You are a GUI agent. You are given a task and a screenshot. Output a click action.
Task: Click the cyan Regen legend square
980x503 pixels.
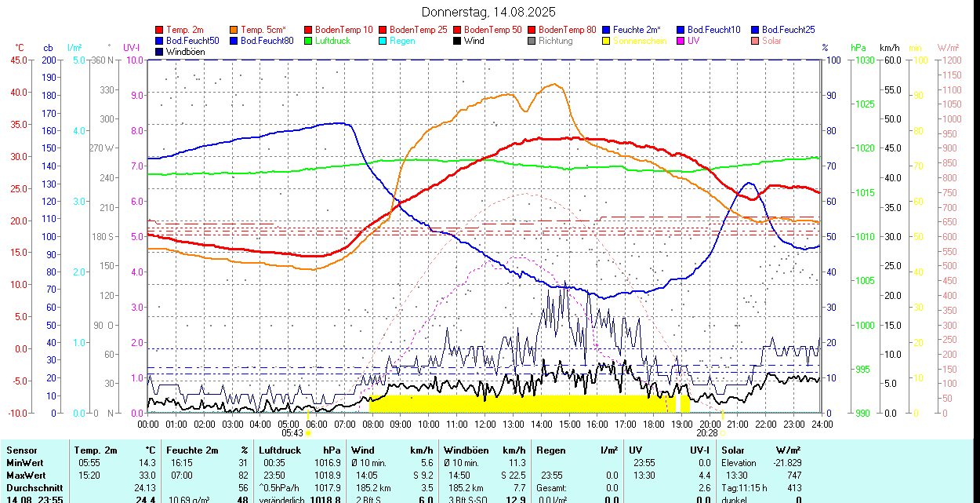click(x=383, y=41)
